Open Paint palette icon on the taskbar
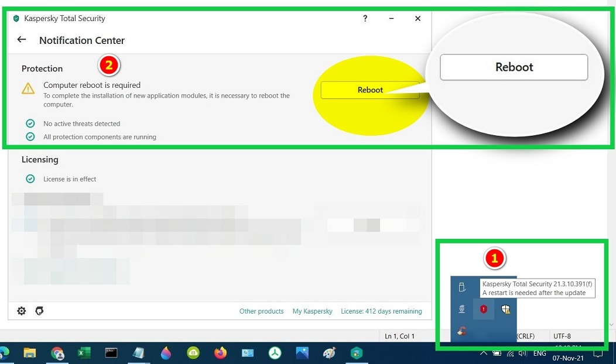Viewport: 616px width, 364px height. pos(329,353)
